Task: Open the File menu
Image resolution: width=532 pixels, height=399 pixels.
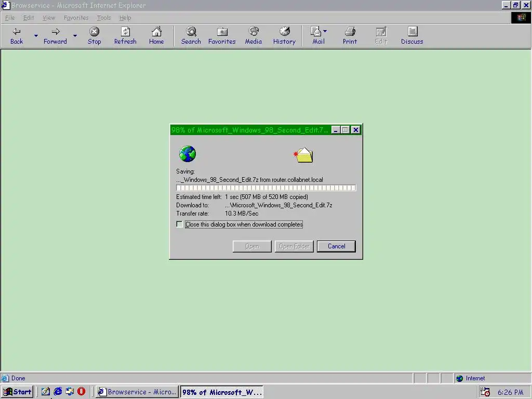Action: point(10,18)
